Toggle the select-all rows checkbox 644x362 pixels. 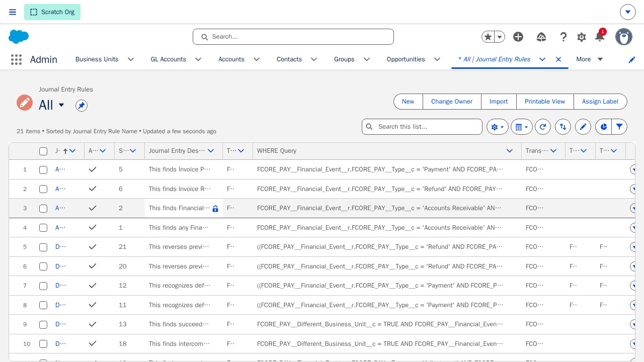pos(43,151)
